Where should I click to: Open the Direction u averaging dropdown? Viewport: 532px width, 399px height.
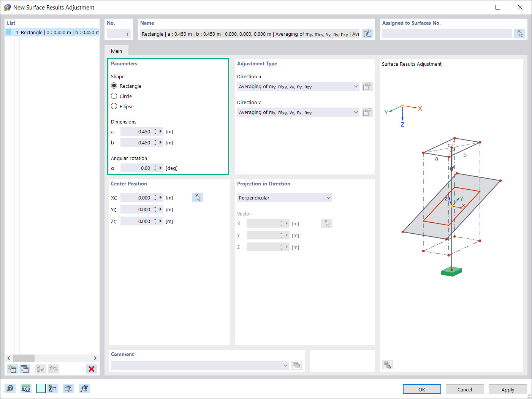pyautogui.click(x=298, y=87)
